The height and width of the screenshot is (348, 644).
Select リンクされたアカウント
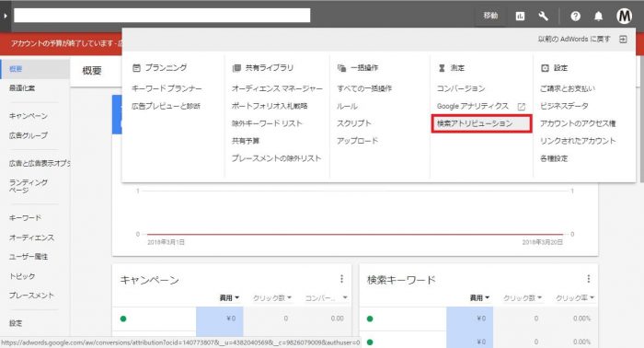(578, 141)
